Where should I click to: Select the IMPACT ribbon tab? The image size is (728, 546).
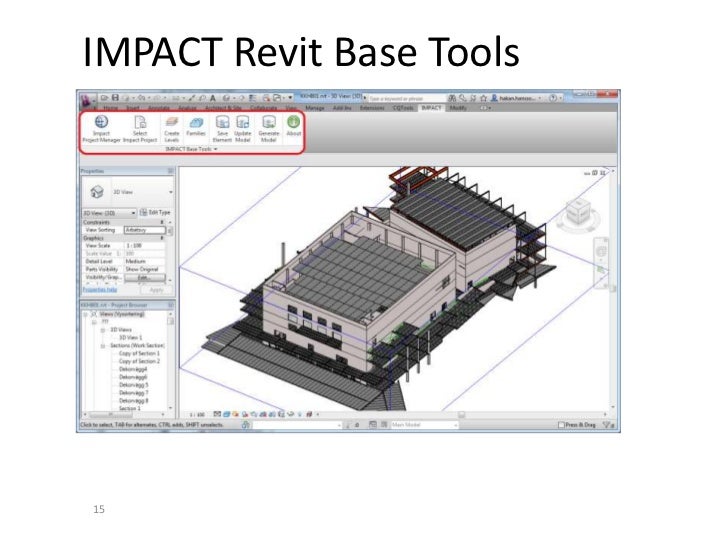[431, 108]
